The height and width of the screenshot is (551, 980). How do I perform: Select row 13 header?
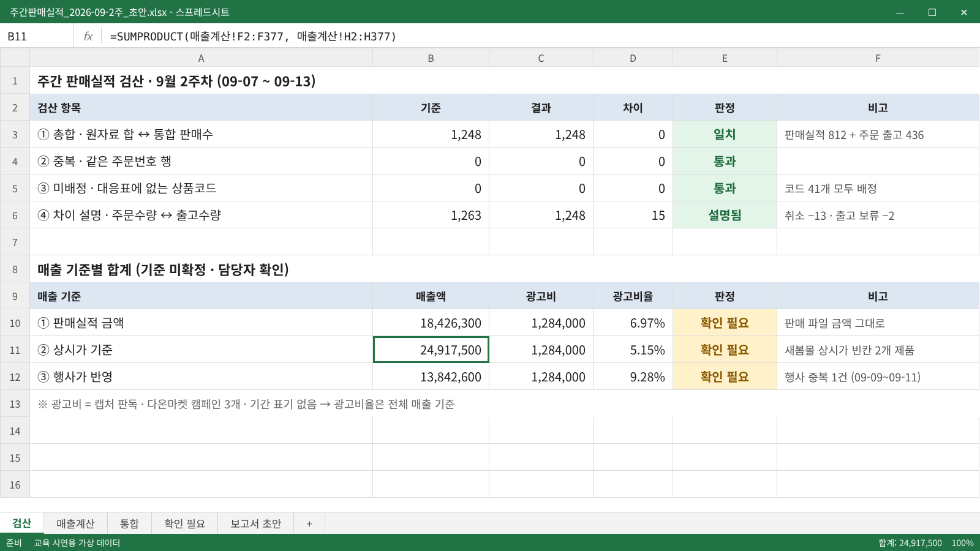(15, 404)
